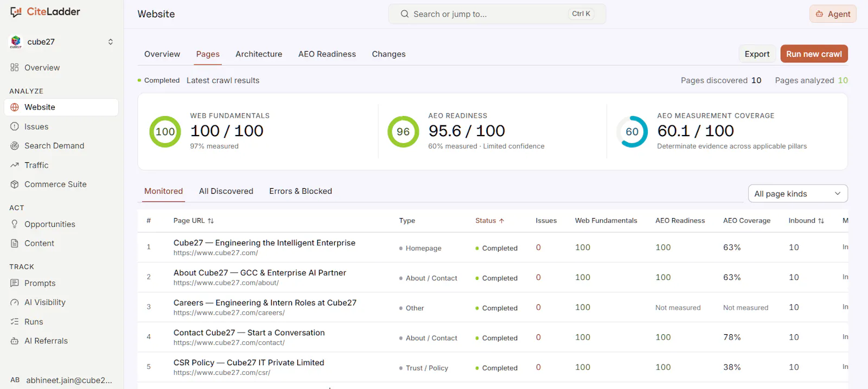Viewport: 868px width, 389px height.
Task: Switch to the Architecture tab
Action: tap(259, 54)
